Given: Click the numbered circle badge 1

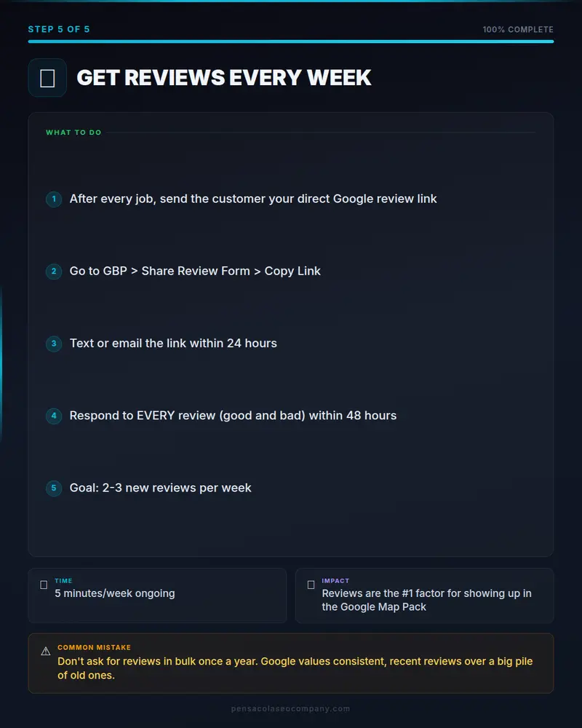Looking at the screenshot, I should click(x=54, y=199).
